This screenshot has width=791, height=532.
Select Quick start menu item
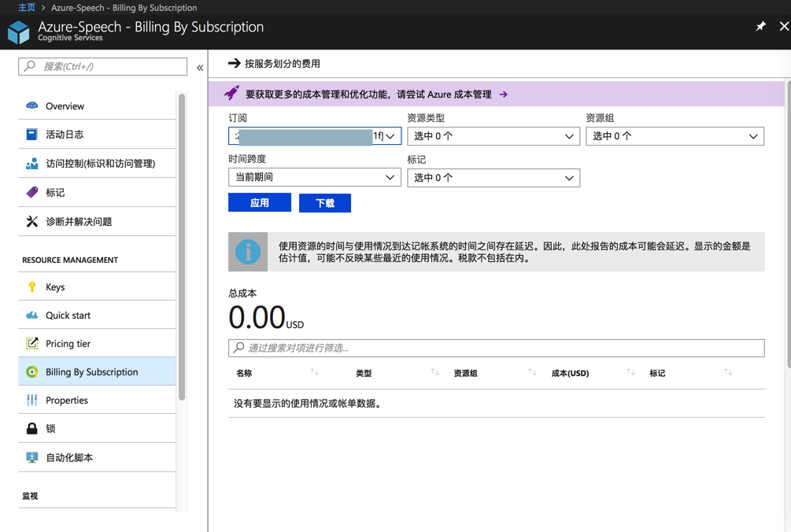point(97,315)
